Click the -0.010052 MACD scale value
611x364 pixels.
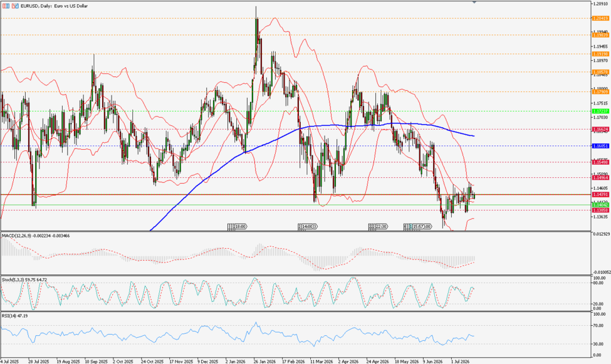[601, 273]
